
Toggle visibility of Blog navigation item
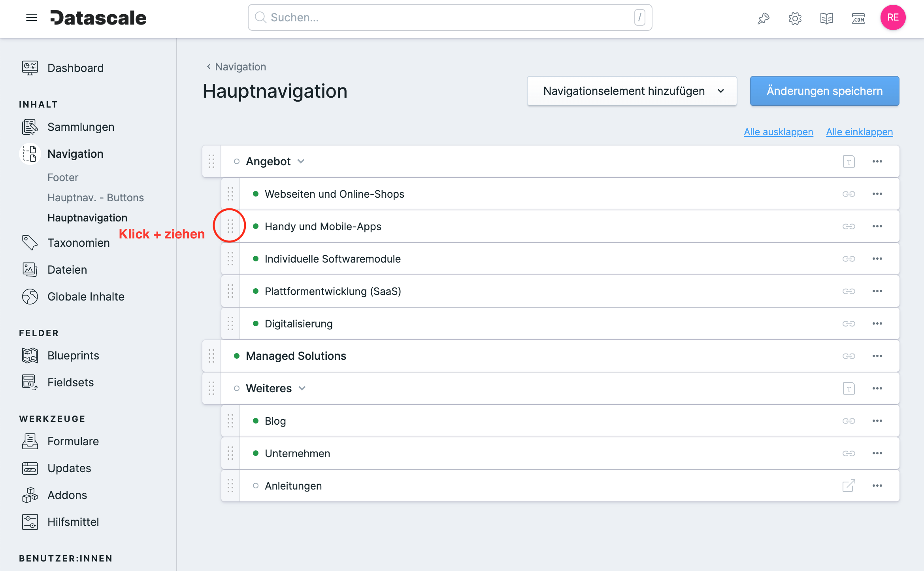tap(256, 420)
